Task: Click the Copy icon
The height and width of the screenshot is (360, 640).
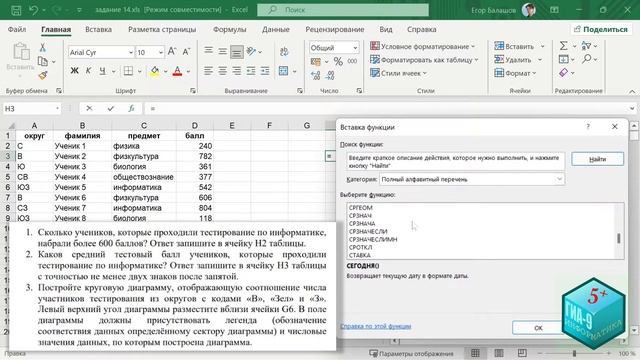Action: tap(42, 61)
